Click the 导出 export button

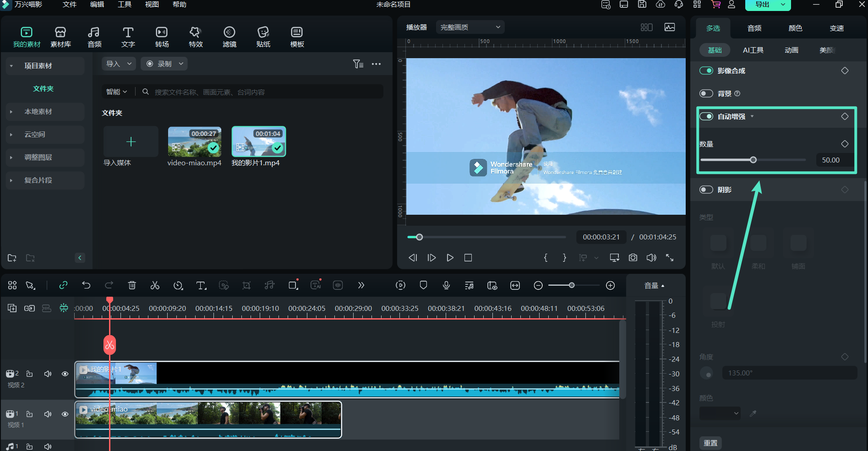coord(762,5)
